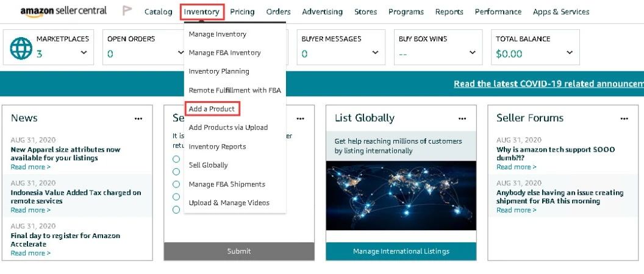Screen dimensions: 644x274
Task: Expand the Total Balance dropdown chevron
Action: 570,53
